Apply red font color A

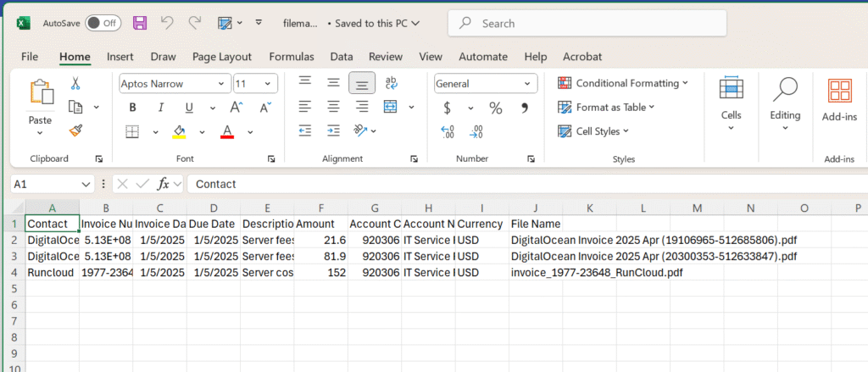pos(227,131)
